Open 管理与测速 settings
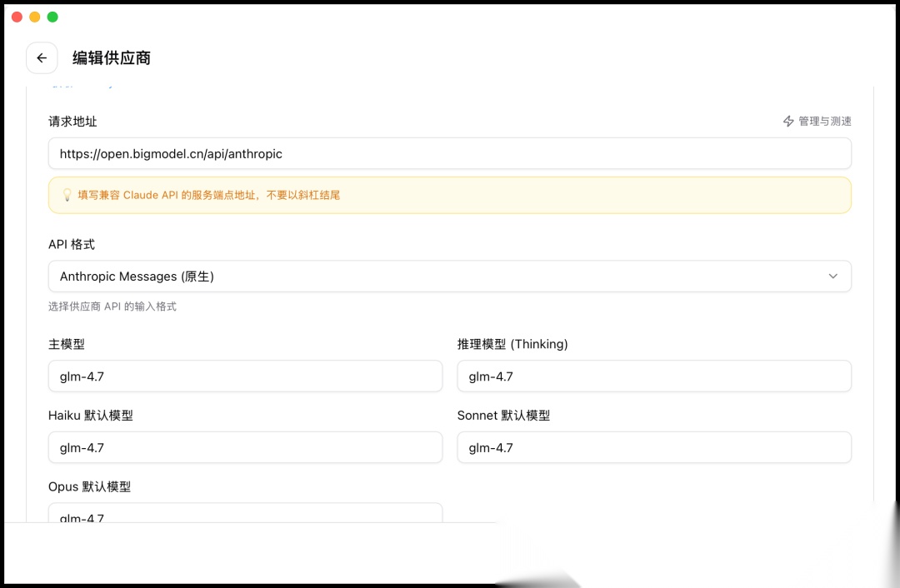Image resolution: width=900 pixels, height=588 pixels. tap(824, 122)
